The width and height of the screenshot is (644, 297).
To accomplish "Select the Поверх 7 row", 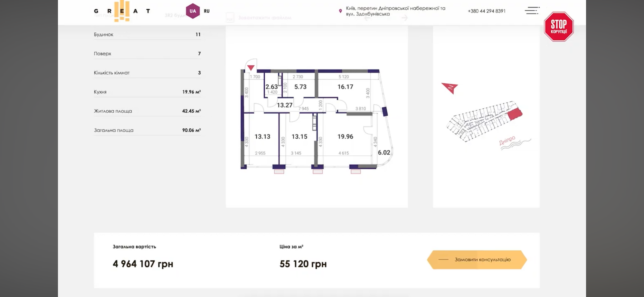I will point(147,54).
